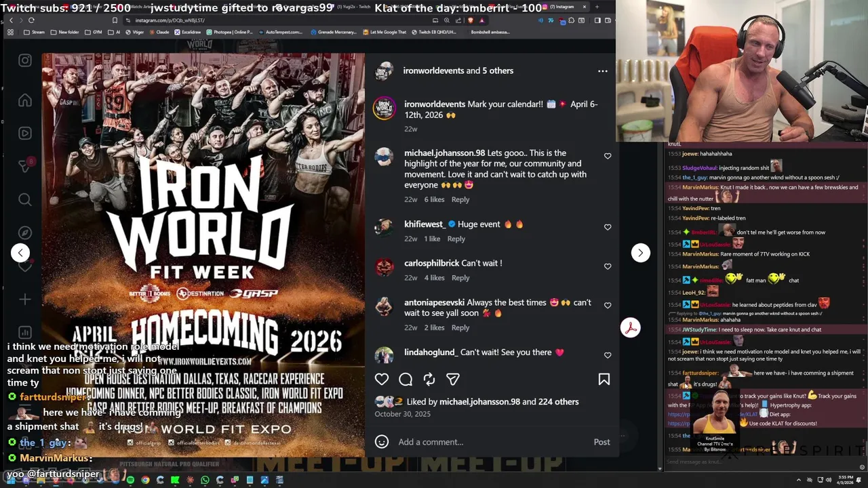Image resolution: width=868 pixels, height=488 pixels.
Task: Click the ironworldevents profile avatar in header
Action: [x=384, y=70]
